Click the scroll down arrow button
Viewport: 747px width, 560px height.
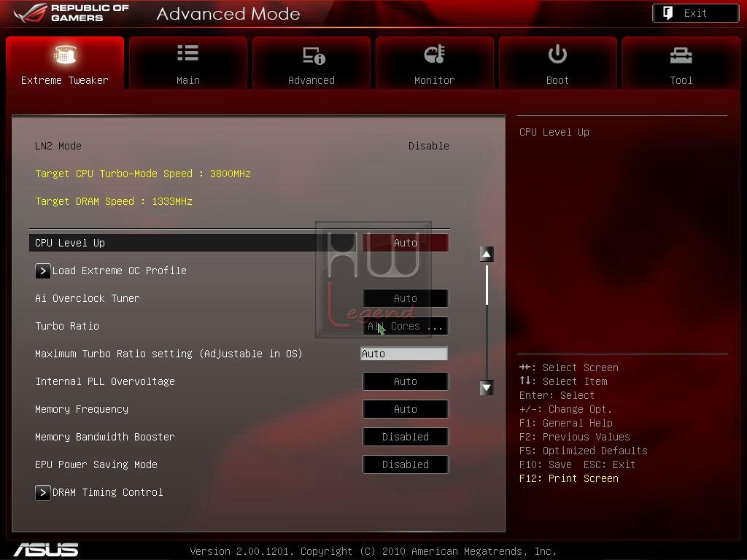click(x=487, y=388)
